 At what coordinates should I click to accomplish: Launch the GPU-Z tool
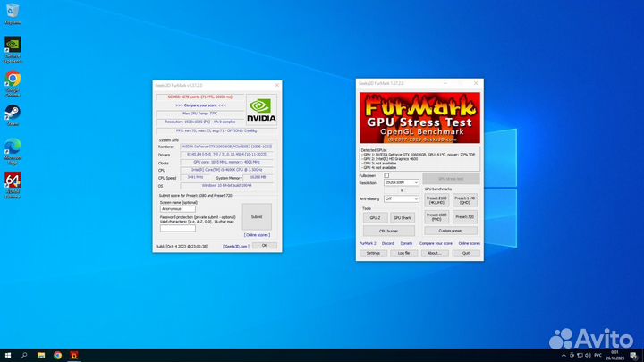375,218
